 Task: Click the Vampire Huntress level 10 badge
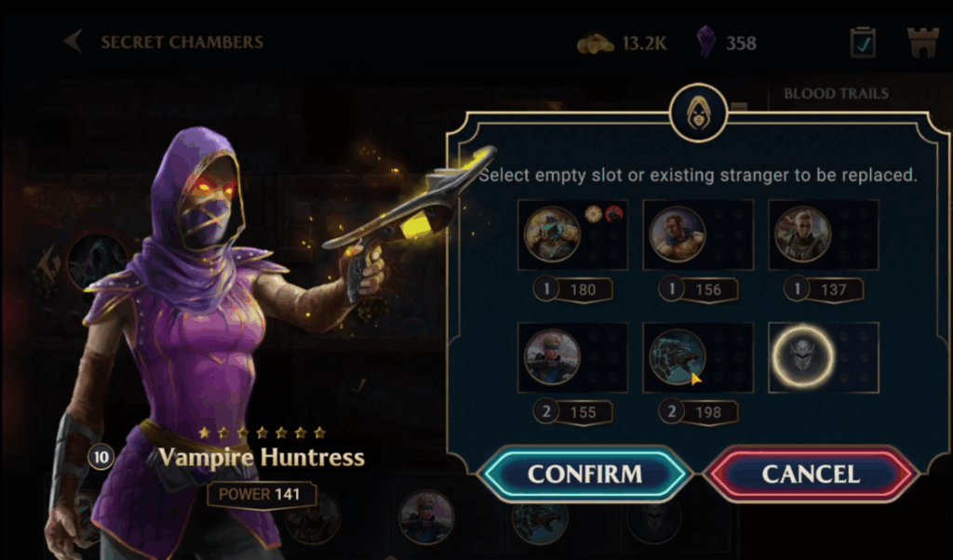[101, 457]
